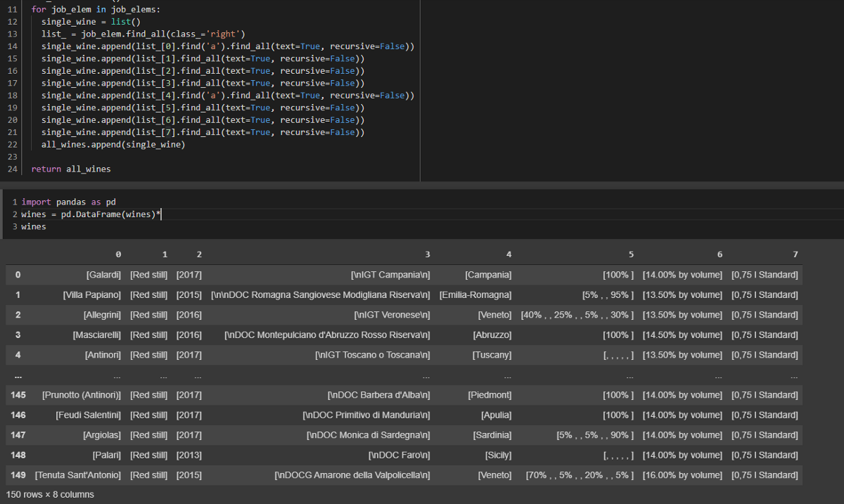Click the '[Veneto]' cell in the Allegrini row
The width and height of the screenshot is (844, 504).
click(494, 315)
